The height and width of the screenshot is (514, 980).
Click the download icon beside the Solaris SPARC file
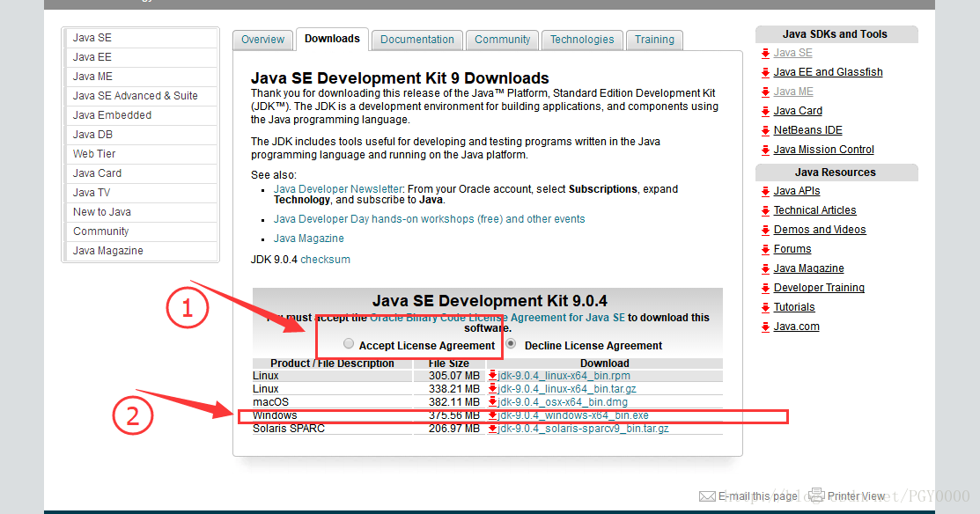pos(492,429)
